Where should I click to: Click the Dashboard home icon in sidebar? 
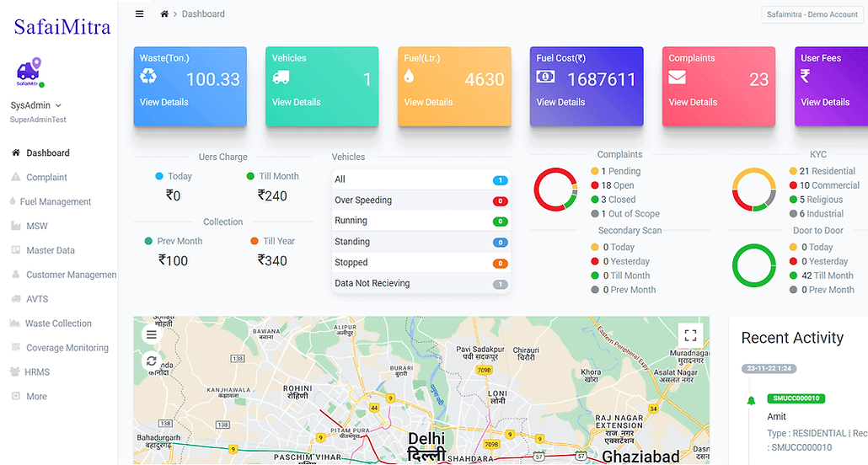pos(16,152)
